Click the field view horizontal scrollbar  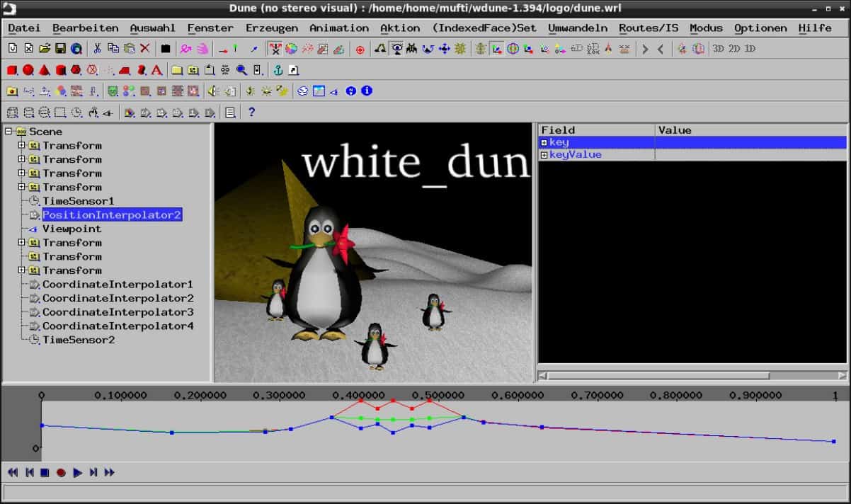tap(692, 375)
